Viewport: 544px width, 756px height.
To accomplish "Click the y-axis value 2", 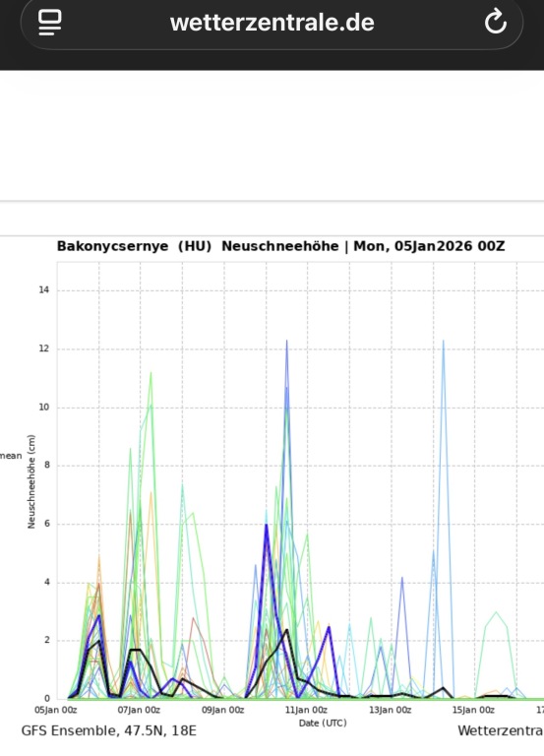I will click(x=47, y=640).
